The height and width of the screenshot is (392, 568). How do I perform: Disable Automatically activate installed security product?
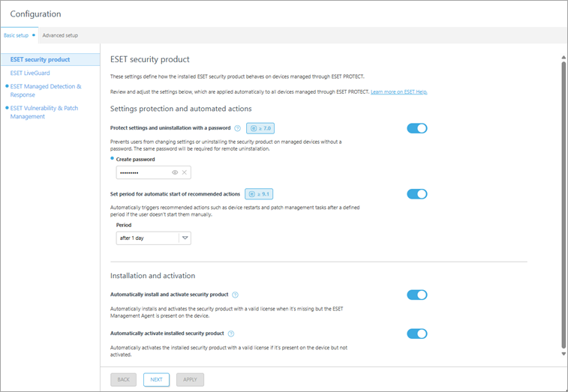pyautogui.click(x=417, y=334)
